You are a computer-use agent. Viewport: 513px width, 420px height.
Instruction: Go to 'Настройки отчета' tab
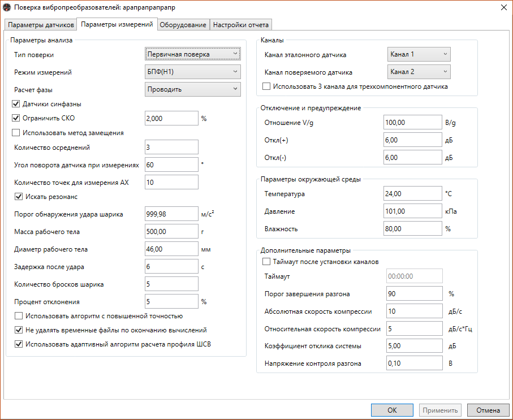tap(241, 25)
